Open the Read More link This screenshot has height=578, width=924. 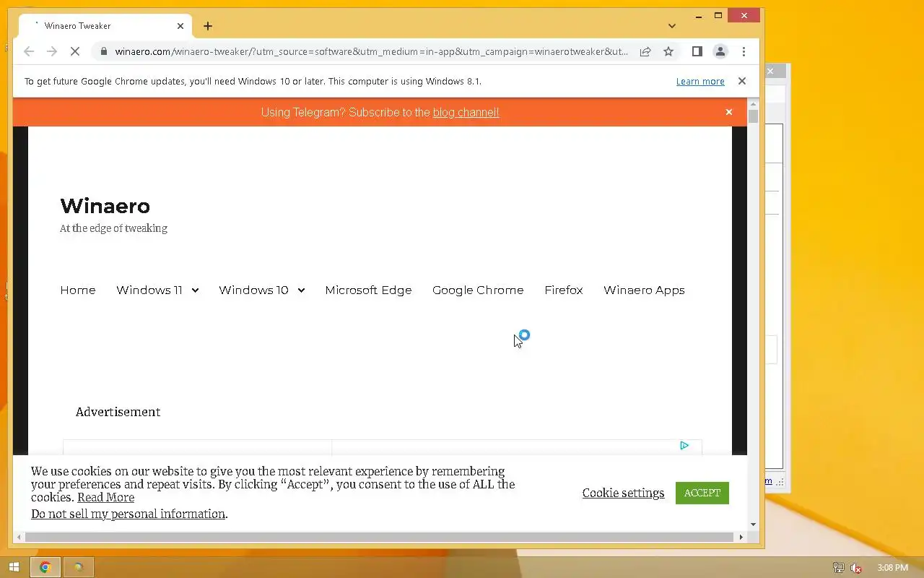click(x=105, y=497)
